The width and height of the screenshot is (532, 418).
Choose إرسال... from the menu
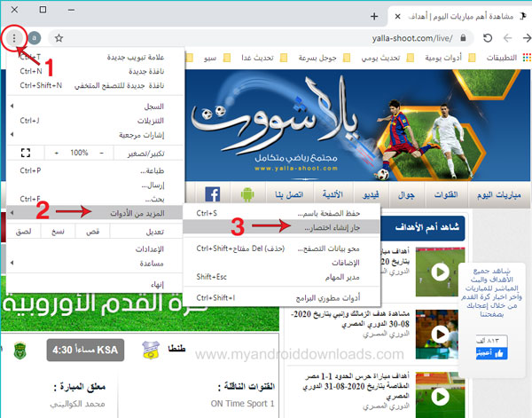[96, 185]
